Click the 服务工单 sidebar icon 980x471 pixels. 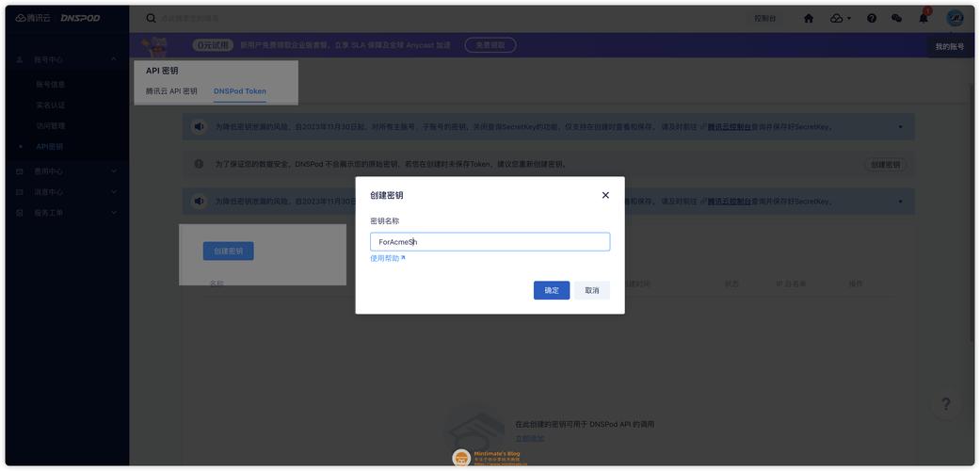point(20,213)
